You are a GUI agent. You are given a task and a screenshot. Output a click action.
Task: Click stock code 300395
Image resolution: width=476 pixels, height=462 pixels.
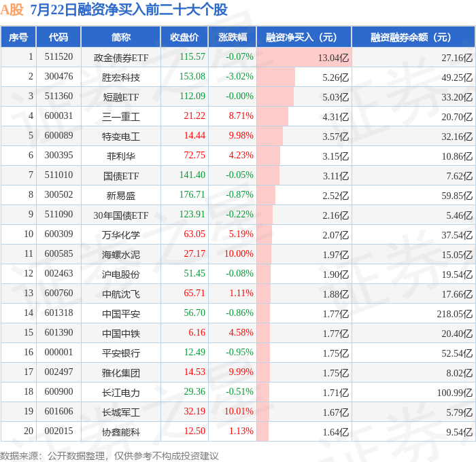(58, 156)
